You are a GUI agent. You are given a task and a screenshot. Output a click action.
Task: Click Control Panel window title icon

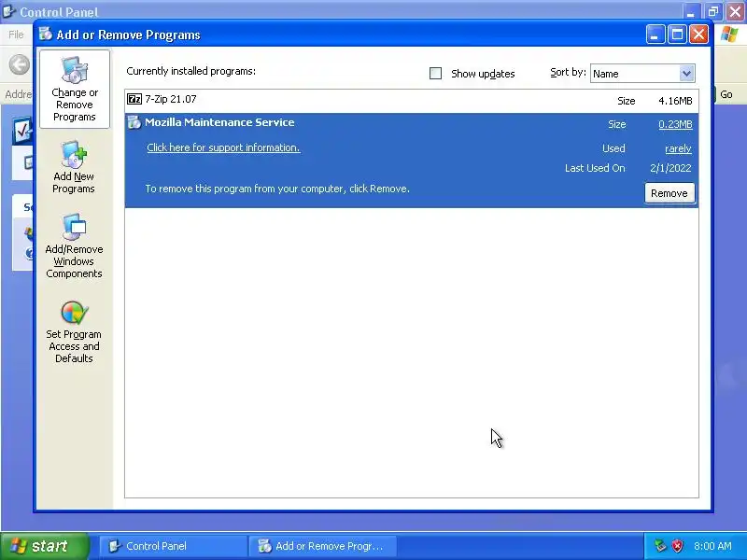tap(9, 11)
